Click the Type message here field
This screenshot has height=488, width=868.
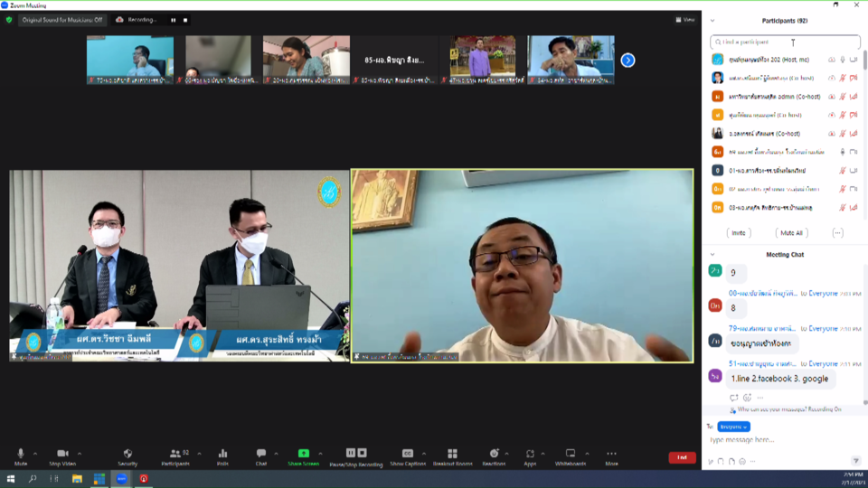pyautogui.click(x=785, y=440)
